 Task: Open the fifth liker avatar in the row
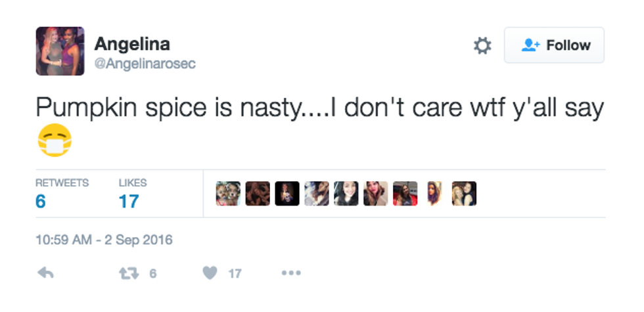coord(346,194)
